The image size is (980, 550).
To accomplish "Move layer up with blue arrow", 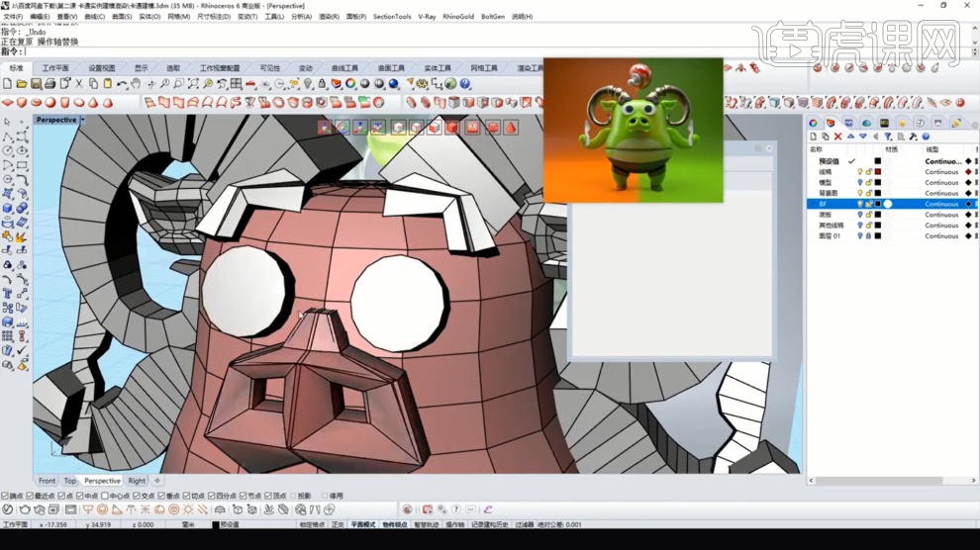I will coord(850,137).
